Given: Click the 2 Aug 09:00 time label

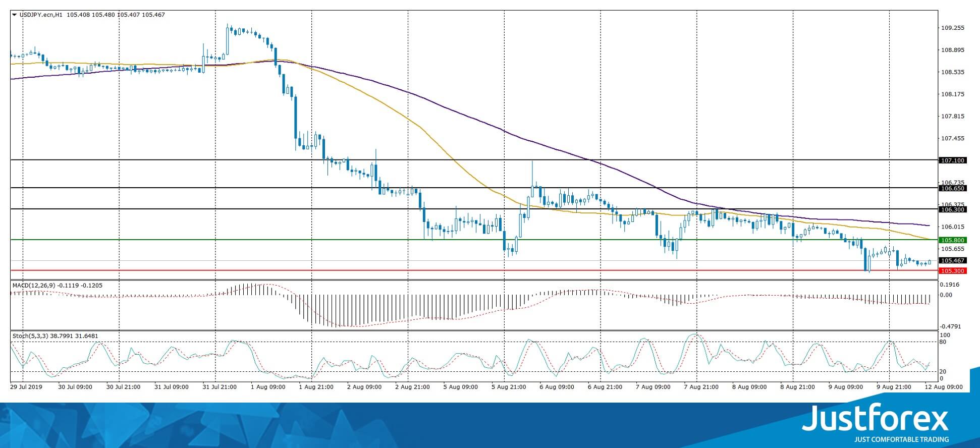Looking at the screenshot, I should pos(364,387).
